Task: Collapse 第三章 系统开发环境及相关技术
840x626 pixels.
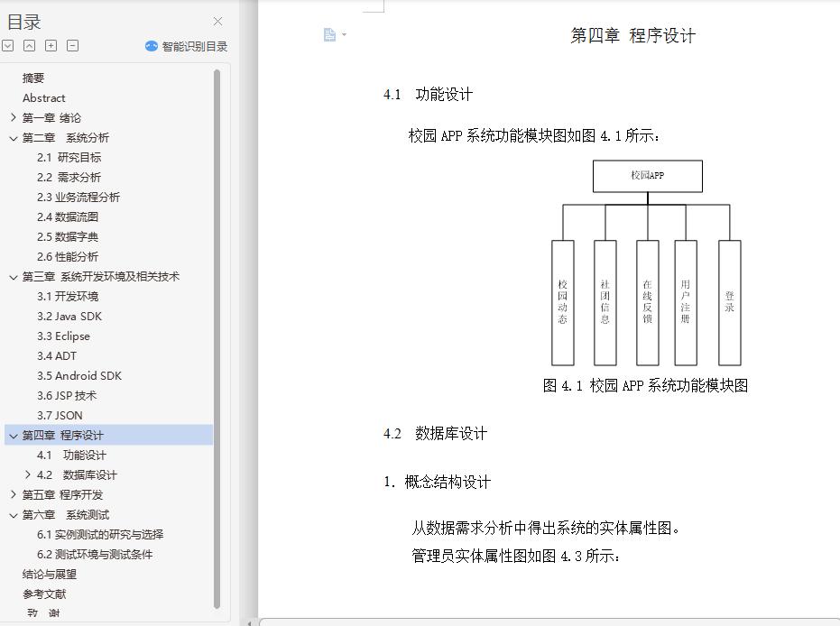Action: pos(14,277)
